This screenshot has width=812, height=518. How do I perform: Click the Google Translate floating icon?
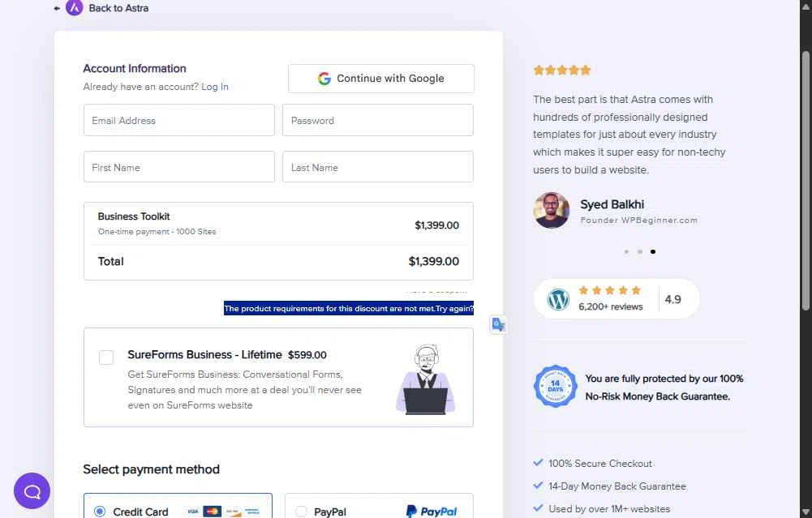coord(498,324)
